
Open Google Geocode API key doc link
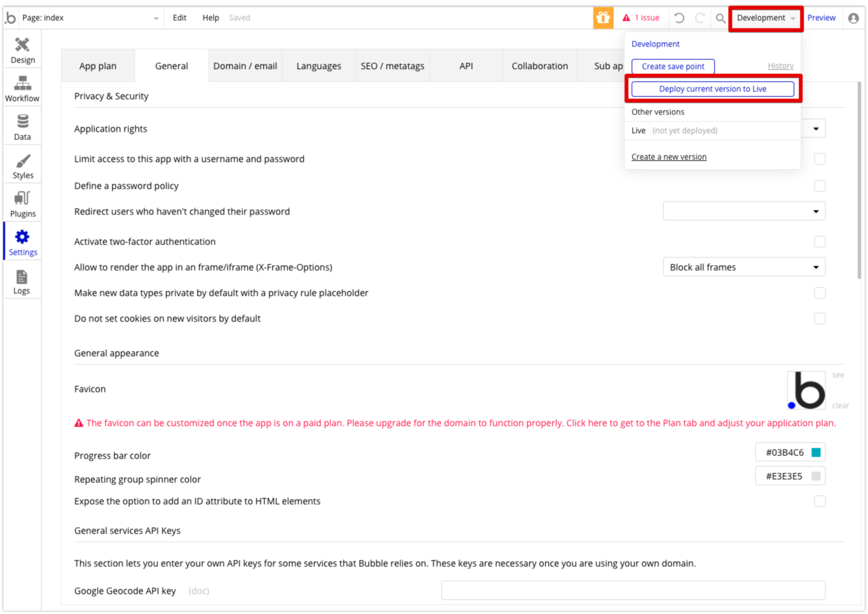(199, 591)
